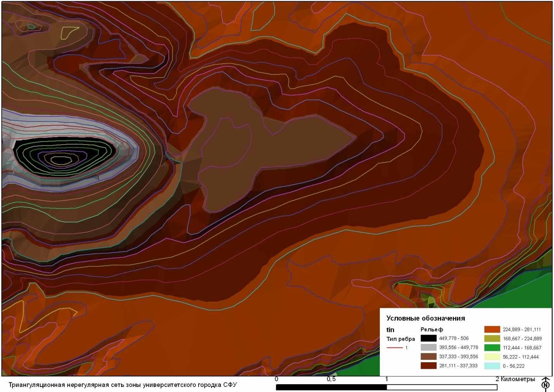The width and height of the screenshot is (554, 392).
Task: Click the '337,333 - 393,556' range label
Action: pos(459,356)
